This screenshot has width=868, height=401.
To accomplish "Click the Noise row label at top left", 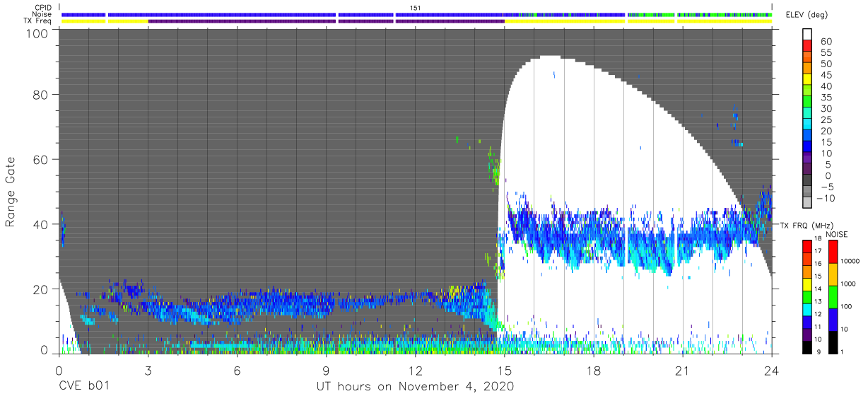I will click(x=42, y=14).
